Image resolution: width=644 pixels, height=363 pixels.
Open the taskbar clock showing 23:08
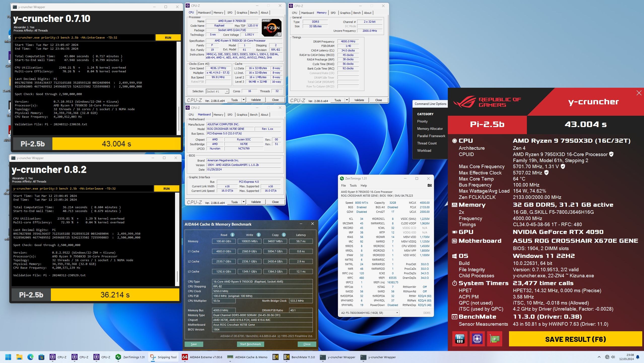point(627,357)
